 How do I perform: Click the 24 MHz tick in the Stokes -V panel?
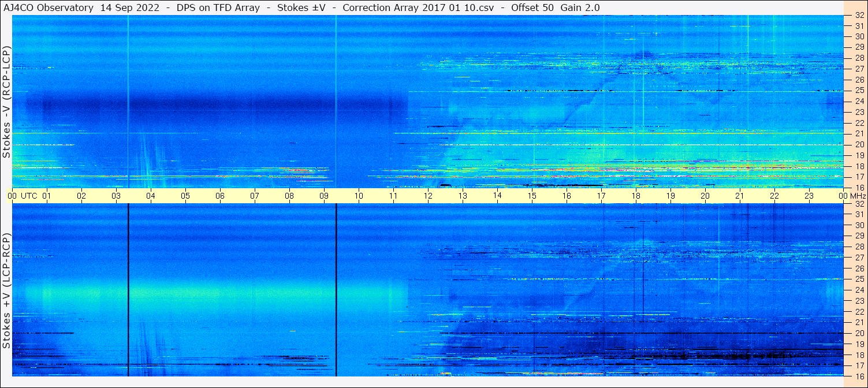click(859, 102)
